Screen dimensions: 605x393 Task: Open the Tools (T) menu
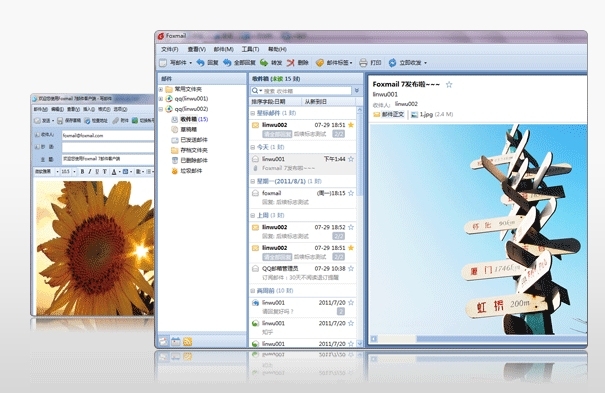pyautogui.click(x=250, y=49)
